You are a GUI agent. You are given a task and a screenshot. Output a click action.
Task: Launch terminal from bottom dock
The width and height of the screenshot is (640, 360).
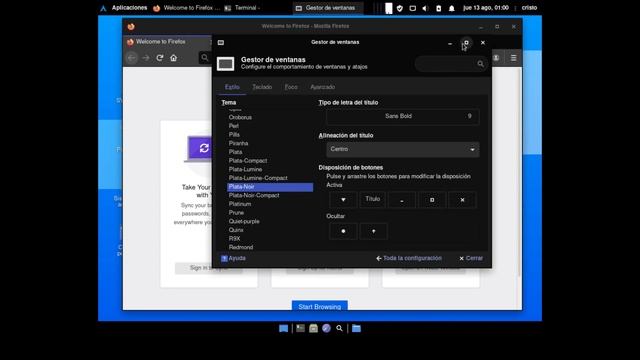[300, 328]
